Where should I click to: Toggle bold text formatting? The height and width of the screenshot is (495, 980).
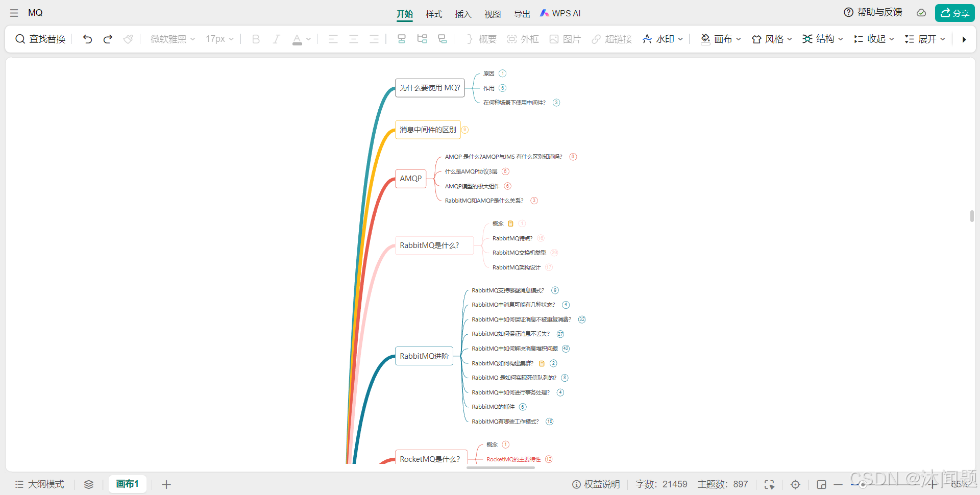256,39
